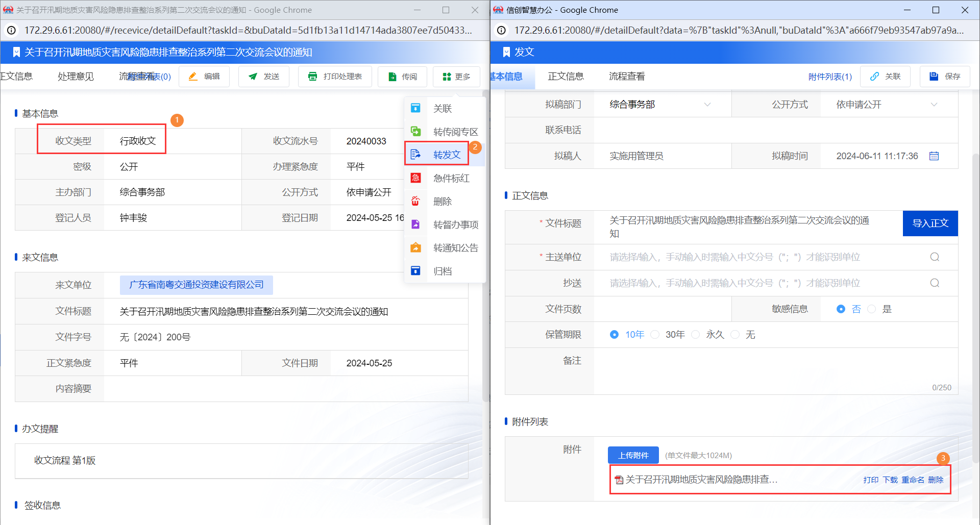
Task: Select the 10年 retention period
Action: tap(614, 335)
